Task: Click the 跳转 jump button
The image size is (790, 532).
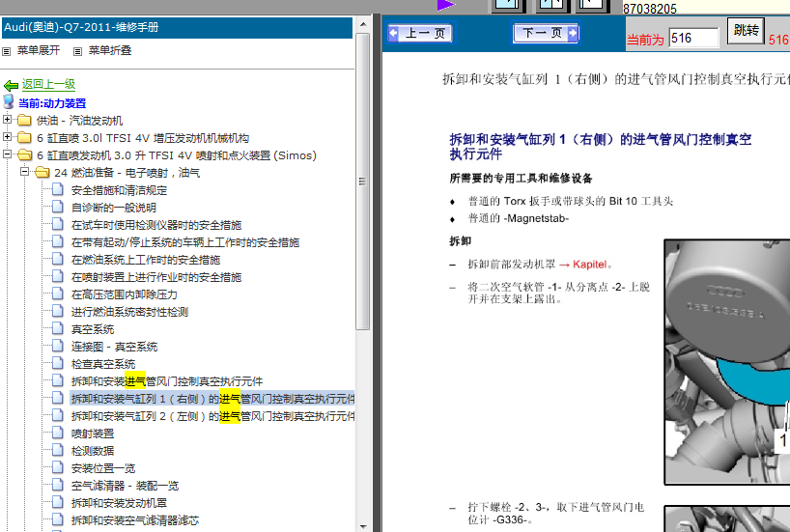Action: click(747, 31)
